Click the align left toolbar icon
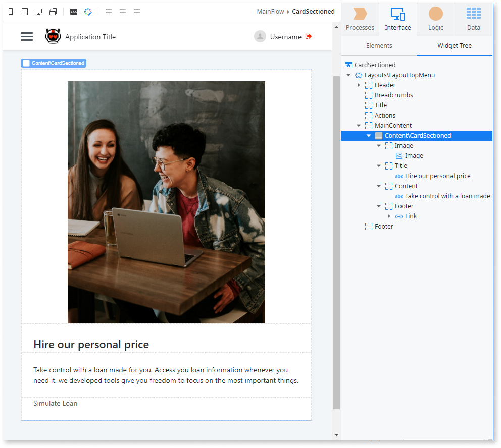 click(x=109, y=12)
